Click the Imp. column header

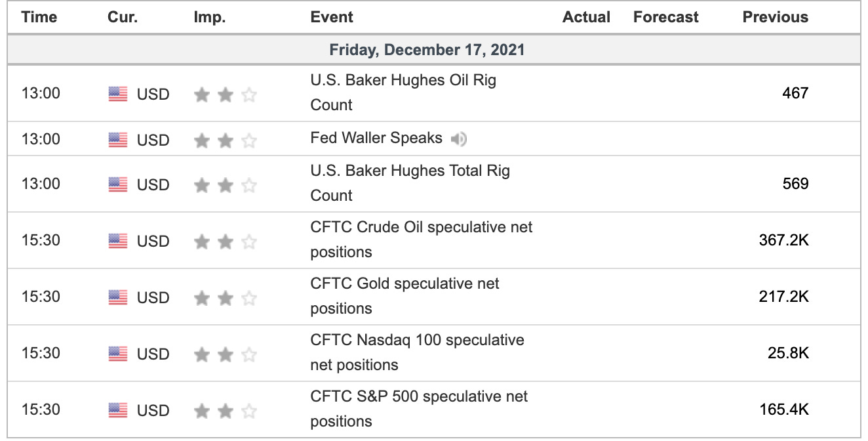click(210, 17)
